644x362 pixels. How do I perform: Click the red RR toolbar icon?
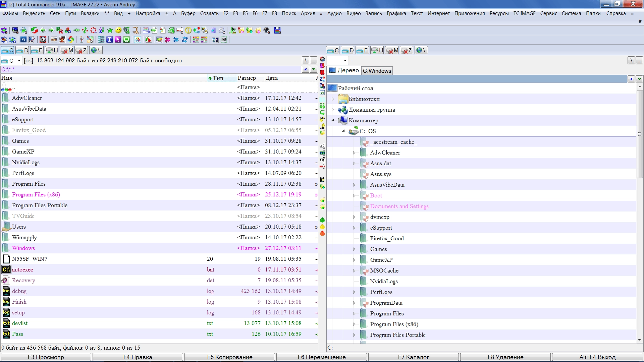[x=59, y=30]
